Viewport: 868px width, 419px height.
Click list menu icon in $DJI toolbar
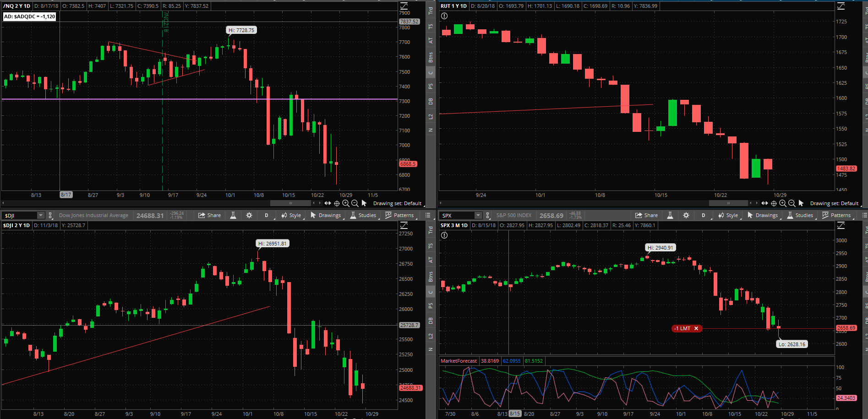pos(428,215)
